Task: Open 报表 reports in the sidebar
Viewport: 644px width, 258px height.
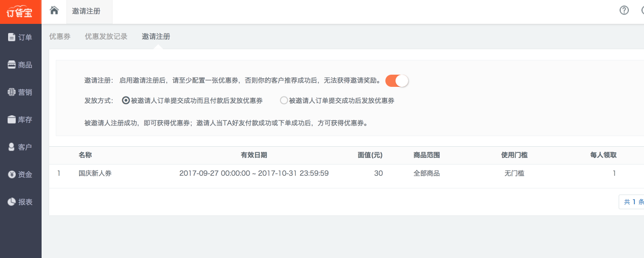Action: (20, 202)
